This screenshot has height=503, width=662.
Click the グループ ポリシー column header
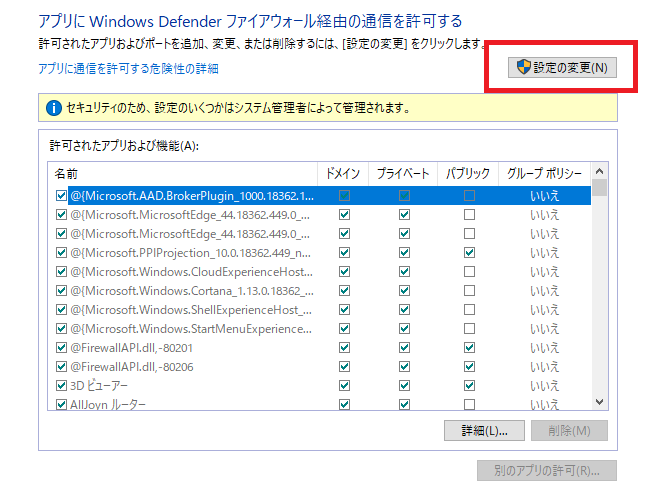pyautogui.click(x=544, y=174)
